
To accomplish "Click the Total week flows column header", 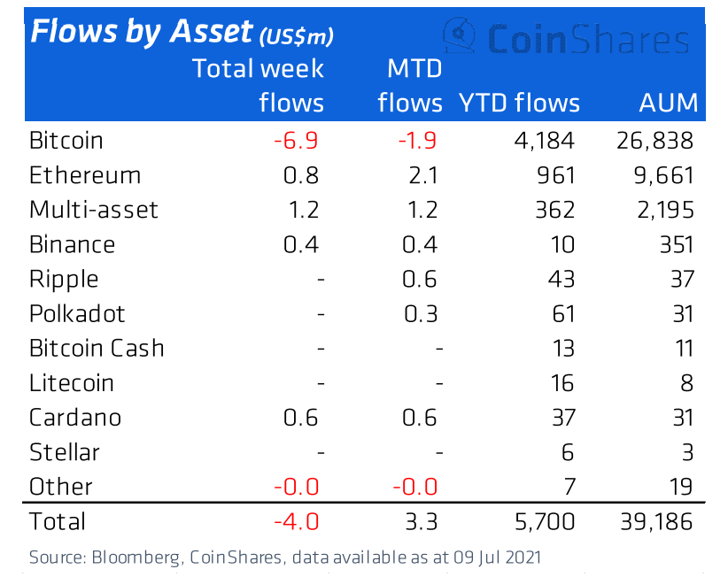I will (259, 85).
